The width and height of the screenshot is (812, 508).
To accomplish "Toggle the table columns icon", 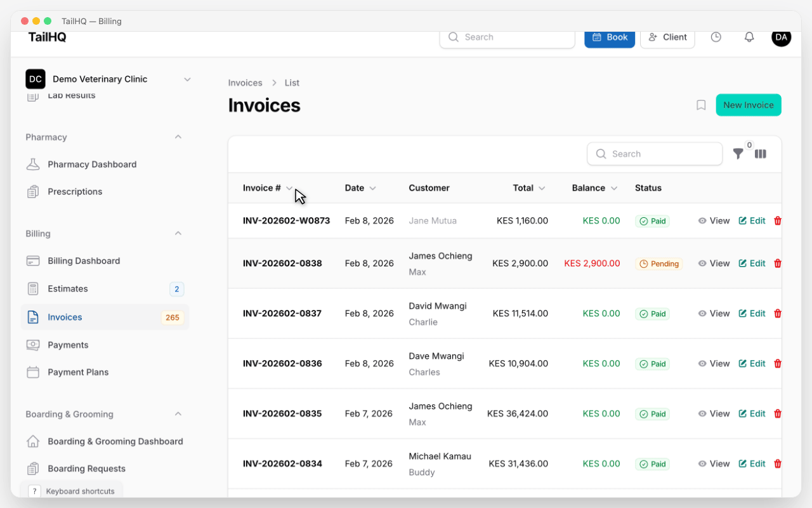I will (x=761, y=154).
